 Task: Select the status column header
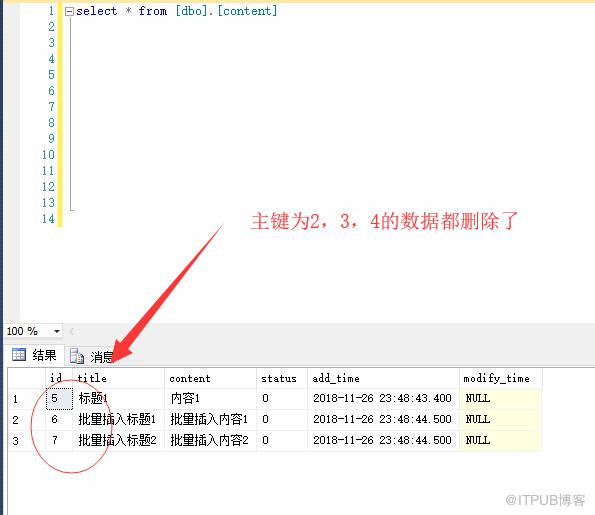(282, 378)
